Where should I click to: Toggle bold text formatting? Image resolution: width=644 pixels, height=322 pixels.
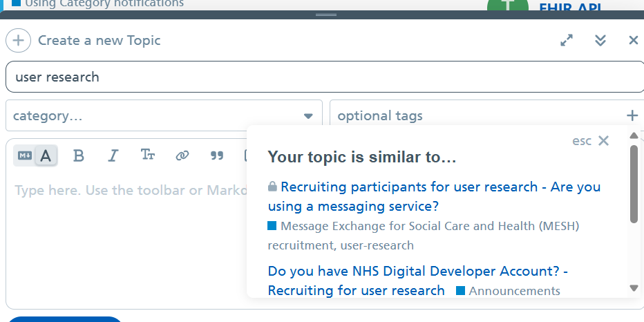[x=79, y=155]
